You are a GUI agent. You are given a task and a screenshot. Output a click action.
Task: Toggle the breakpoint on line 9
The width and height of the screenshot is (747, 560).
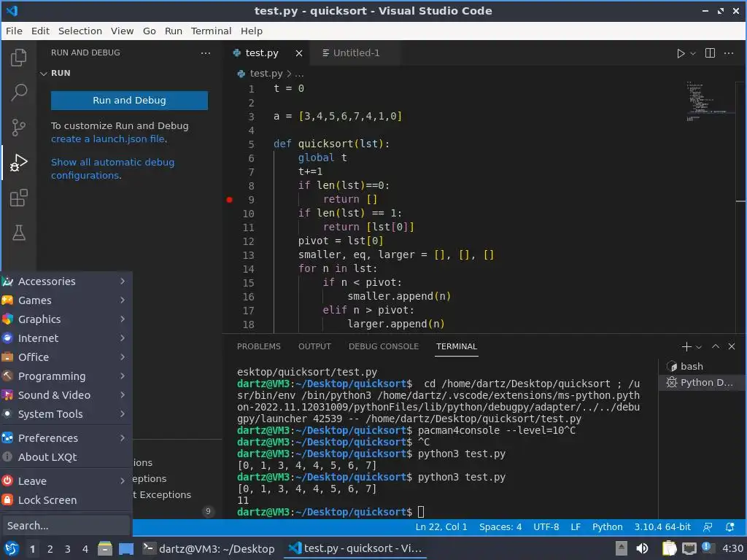(x=229, y=200)
